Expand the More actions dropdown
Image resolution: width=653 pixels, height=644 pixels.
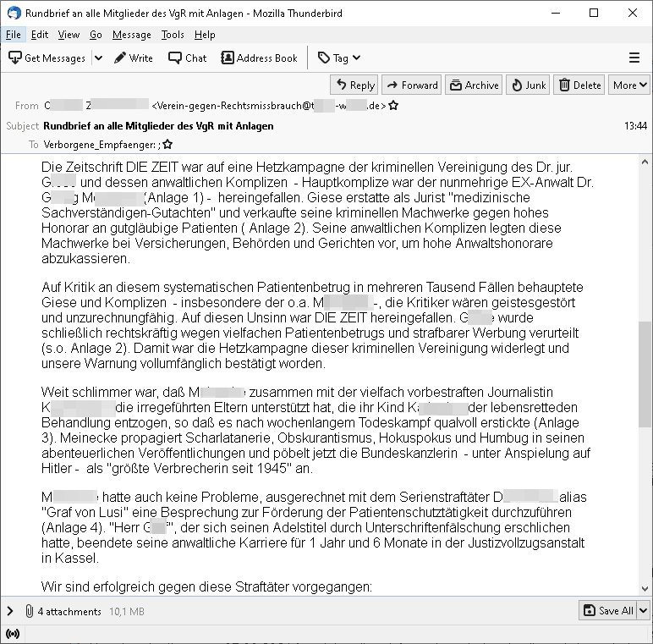pyautogui.click(x=629, y=85)
